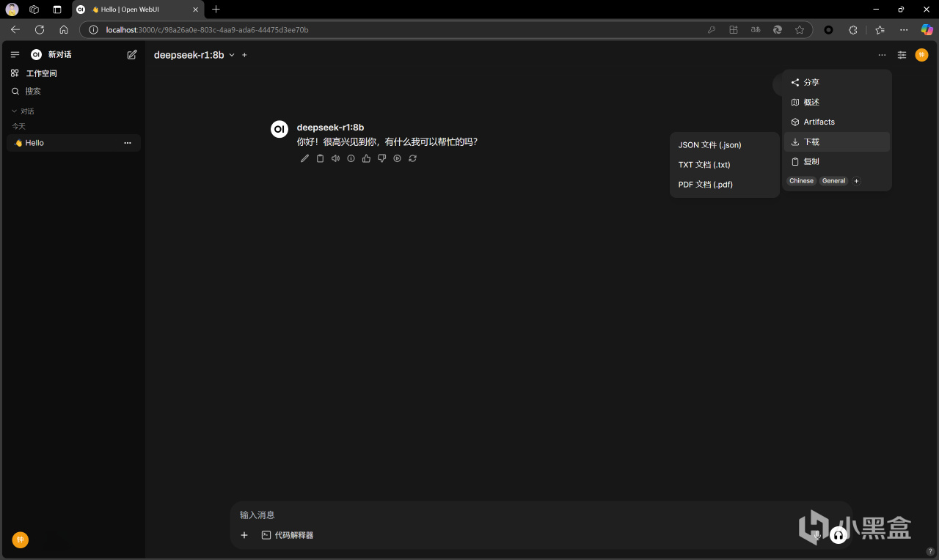
Task: Go to the browser home page
Action: pyautogui.click(x=64, y=30)
